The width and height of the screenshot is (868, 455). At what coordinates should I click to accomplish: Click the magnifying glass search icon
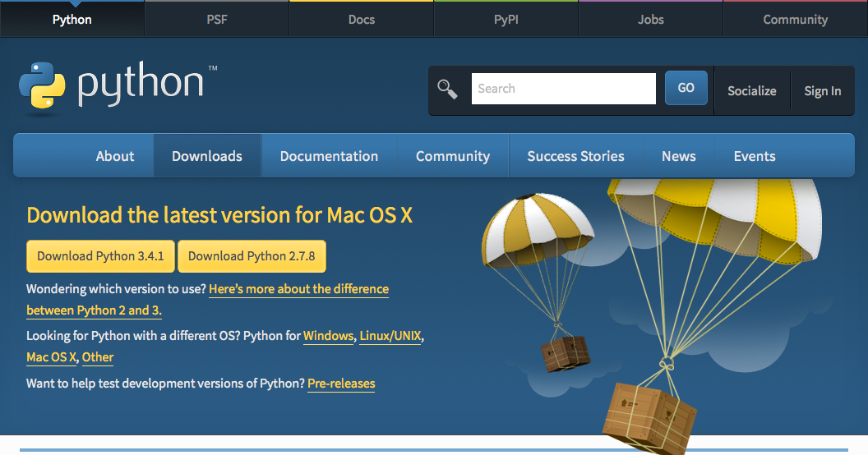click(447, 89)
